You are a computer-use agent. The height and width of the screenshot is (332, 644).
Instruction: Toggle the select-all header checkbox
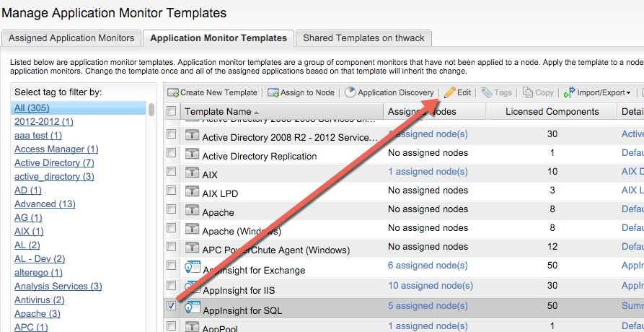point(172,111)
